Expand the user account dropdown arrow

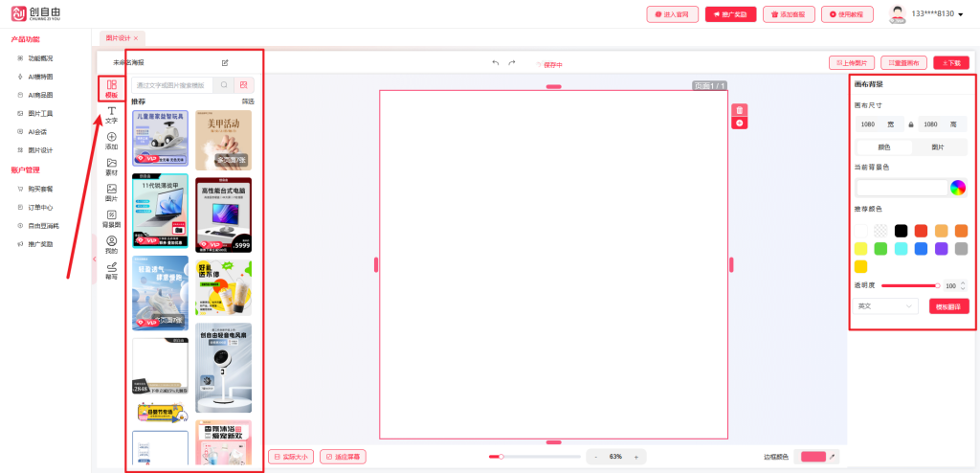(x=960, y=14)
